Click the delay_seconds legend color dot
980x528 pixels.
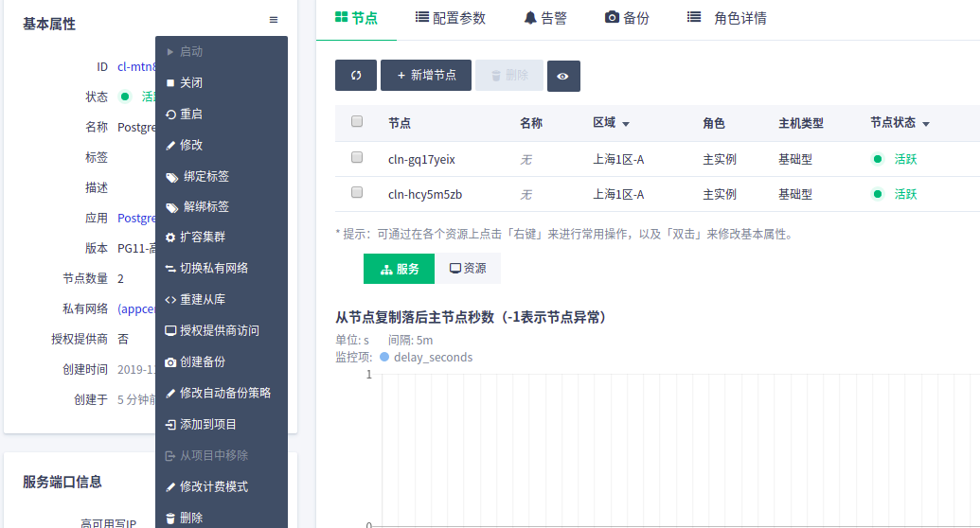click(384, 358)
